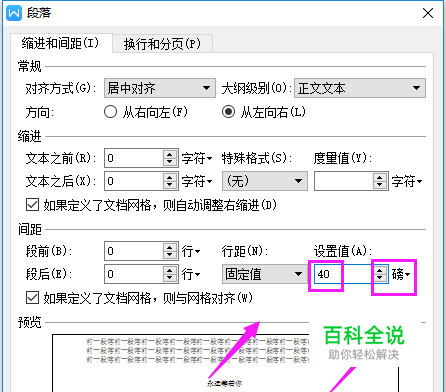
Task: Increase 文本之后 value with up arrow
Action: [x=170, y=178]
